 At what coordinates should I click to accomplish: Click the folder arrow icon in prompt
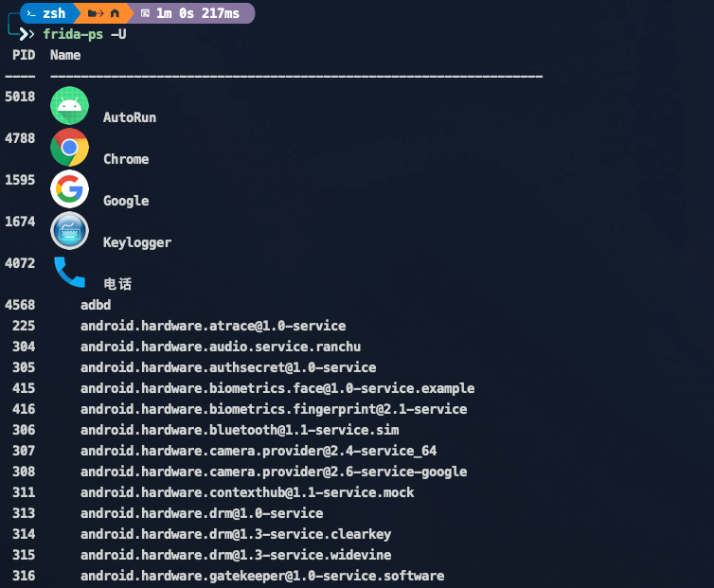point(96,13)
